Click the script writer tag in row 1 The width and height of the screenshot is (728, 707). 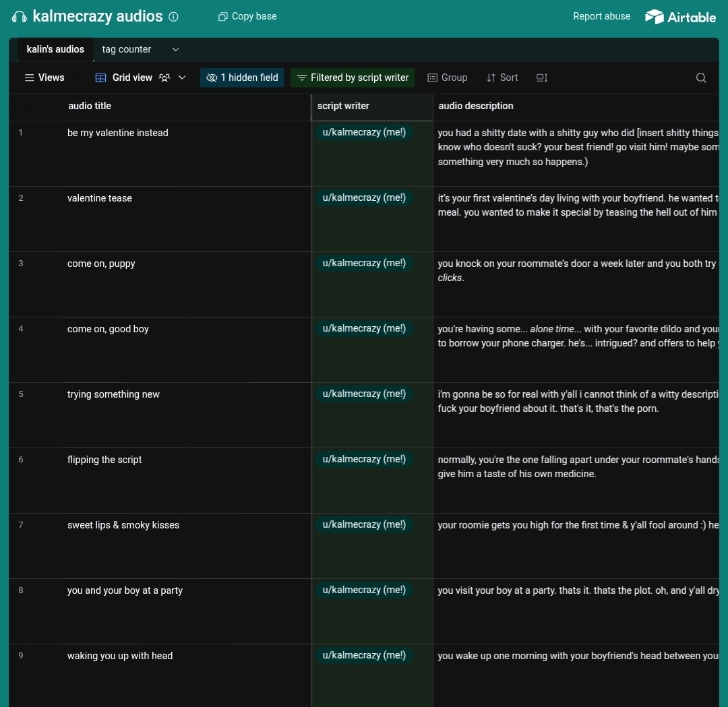pos(364,133)
